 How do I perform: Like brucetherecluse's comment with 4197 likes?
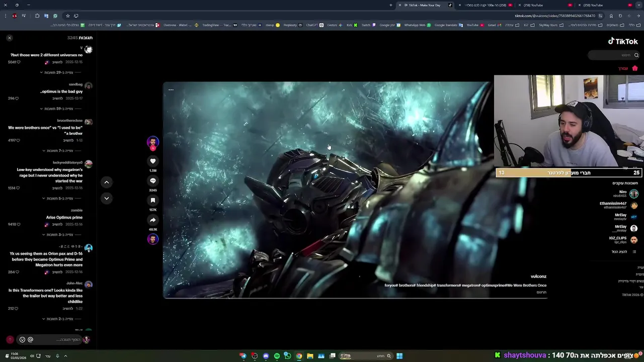pos(18,140)
